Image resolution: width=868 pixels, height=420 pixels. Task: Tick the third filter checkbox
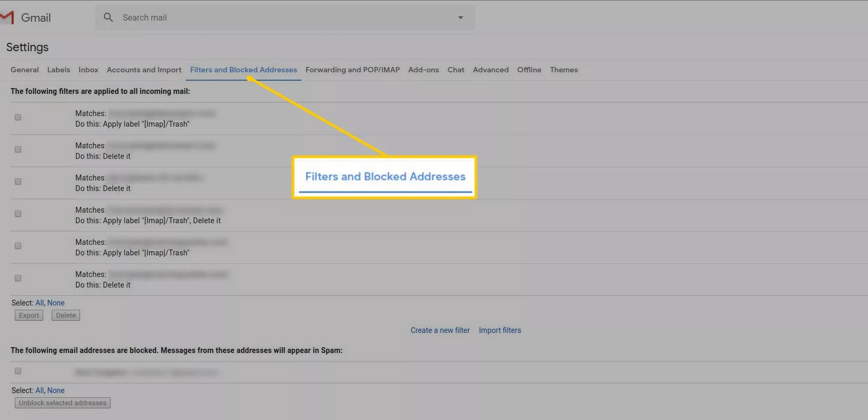point(18,182)
